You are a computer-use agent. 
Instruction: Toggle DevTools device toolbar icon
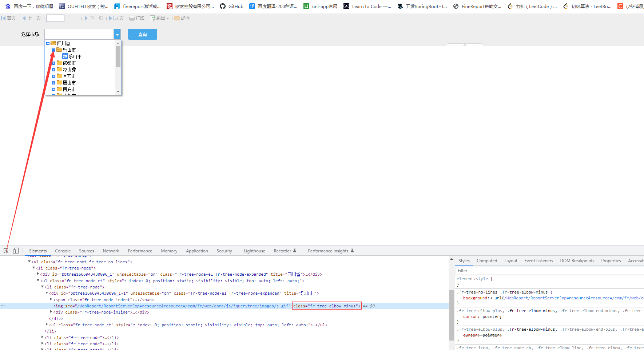[x=16, y=251]
